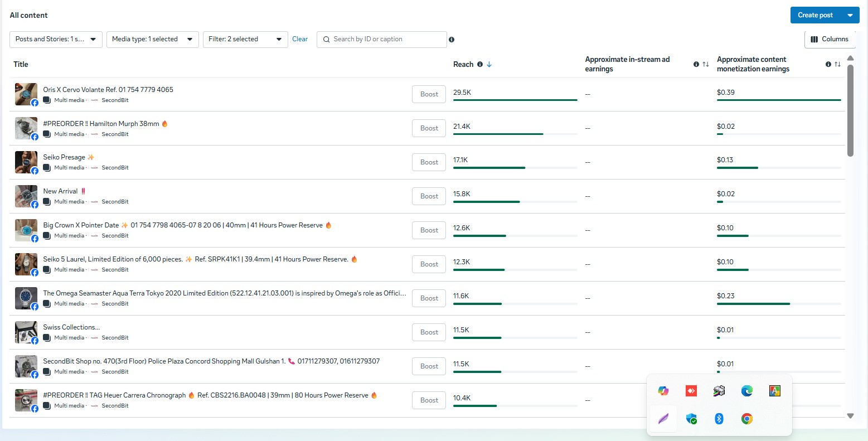Boost the Seiko Presage post
Viewport: 868px width, 441px height.
point(429,162)
